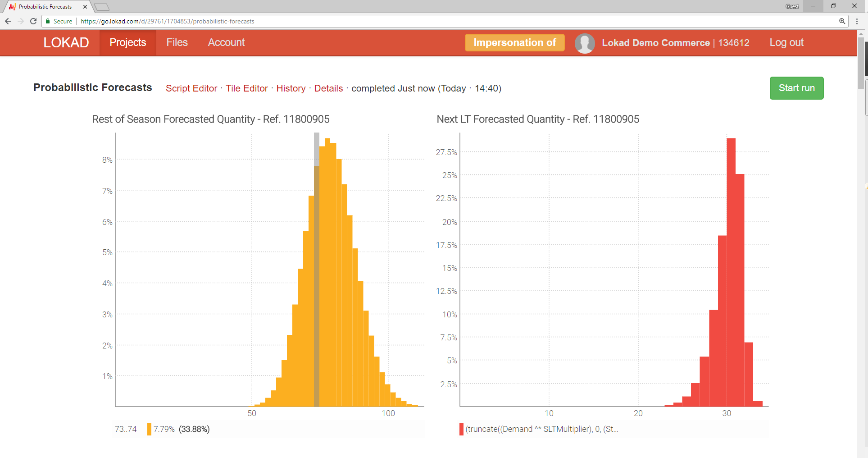
Task: Switch to the Probabilistic Forecasts browser tab
Action: [x=45, y=6]
